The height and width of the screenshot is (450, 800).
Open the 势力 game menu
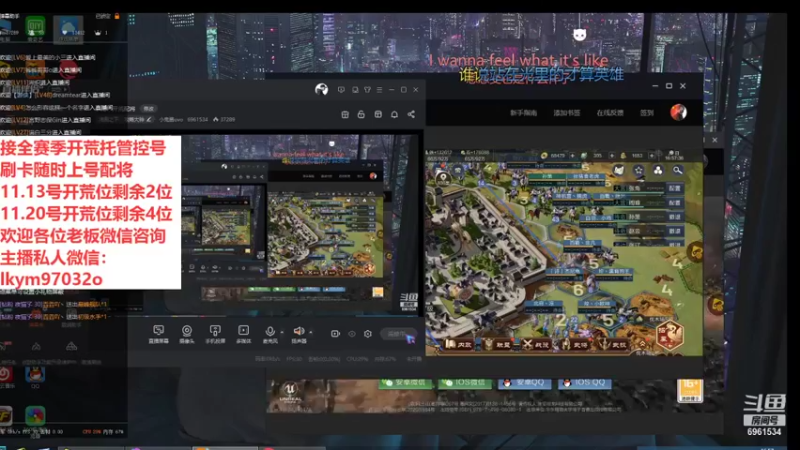(x=614, y=345)
